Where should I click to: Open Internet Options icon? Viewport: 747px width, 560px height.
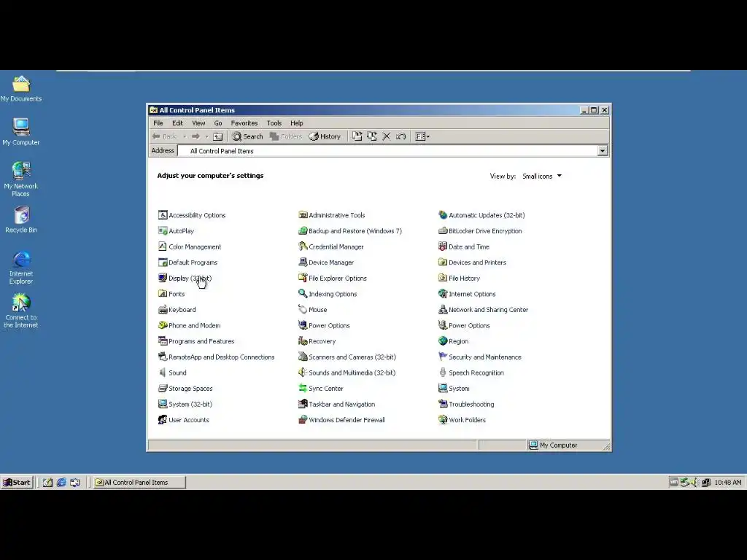click(x=443, y=294)
